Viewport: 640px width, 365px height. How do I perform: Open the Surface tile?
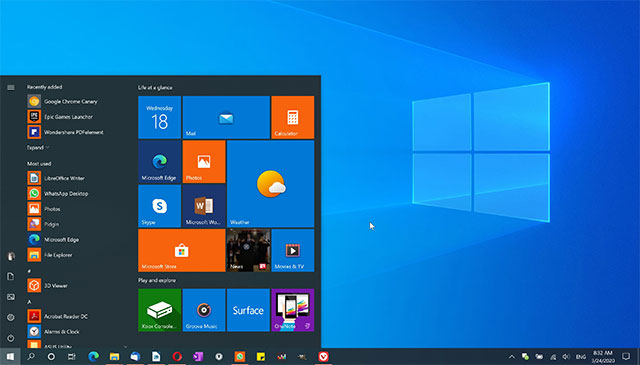(248, 310)
